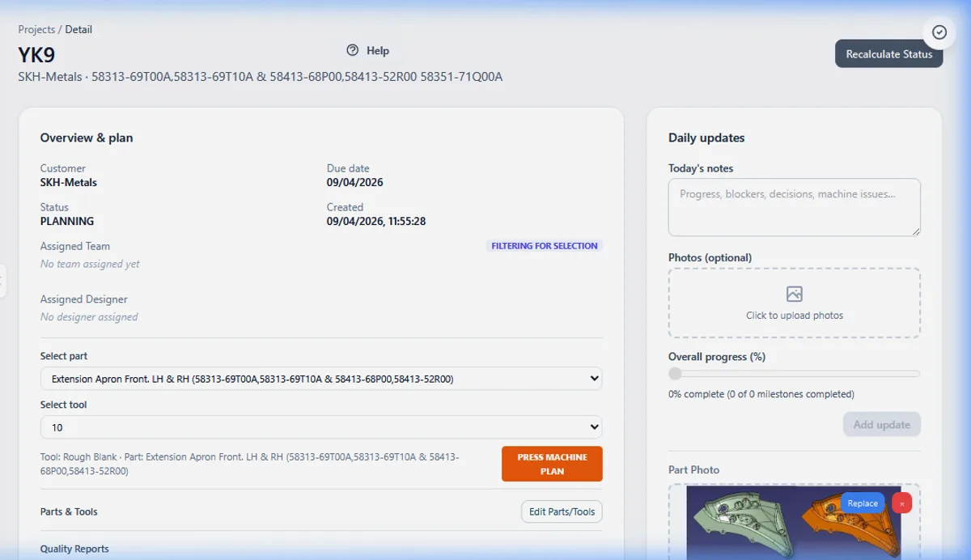
Task: Replace the part photo
Action: coord(863,503)
